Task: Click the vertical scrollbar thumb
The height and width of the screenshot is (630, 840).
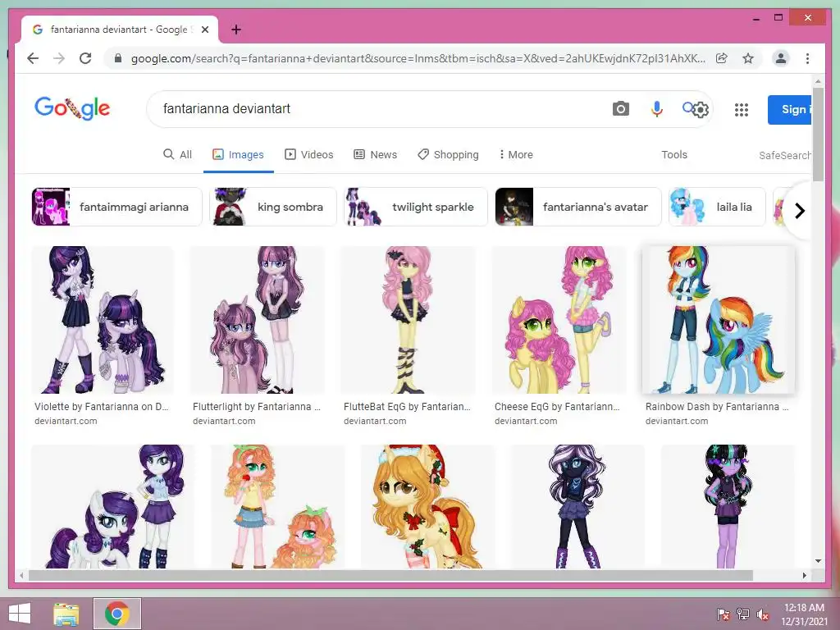Action: point(818,134)
